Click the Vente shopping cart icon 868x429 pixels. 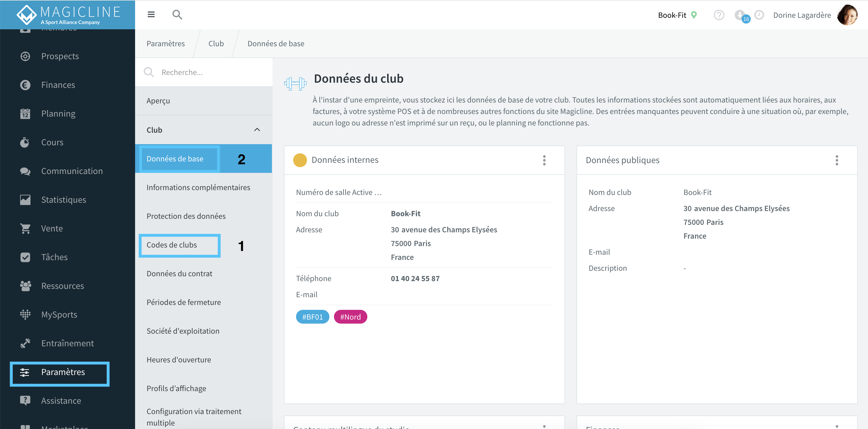(x=25, y=228)
